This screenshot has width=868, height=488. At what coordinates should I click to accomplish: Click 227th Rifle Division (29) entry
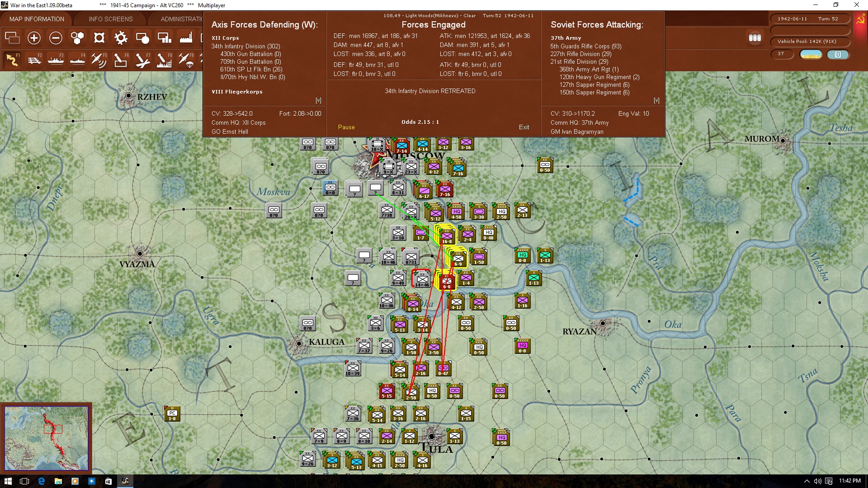580,54
